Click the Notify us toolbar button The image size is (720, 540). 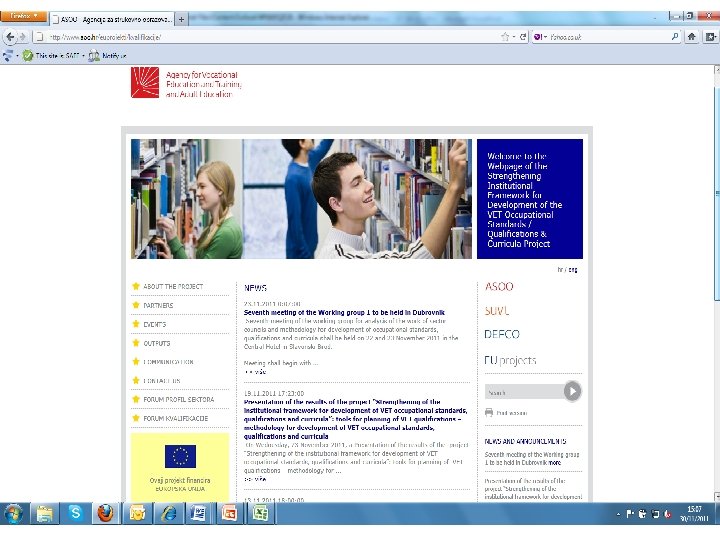107,56
